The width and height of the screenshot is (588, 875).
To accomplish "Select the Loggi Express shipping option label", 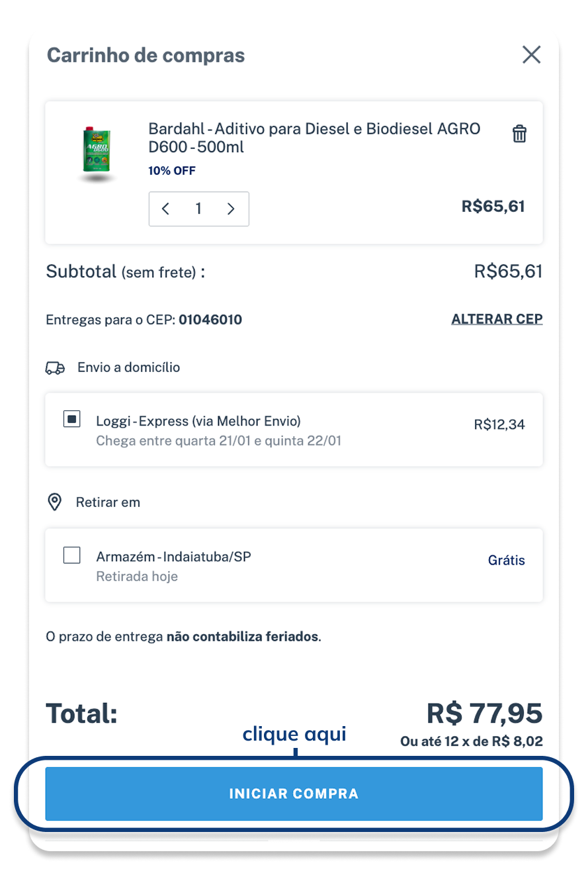I will tap(198, 421).
